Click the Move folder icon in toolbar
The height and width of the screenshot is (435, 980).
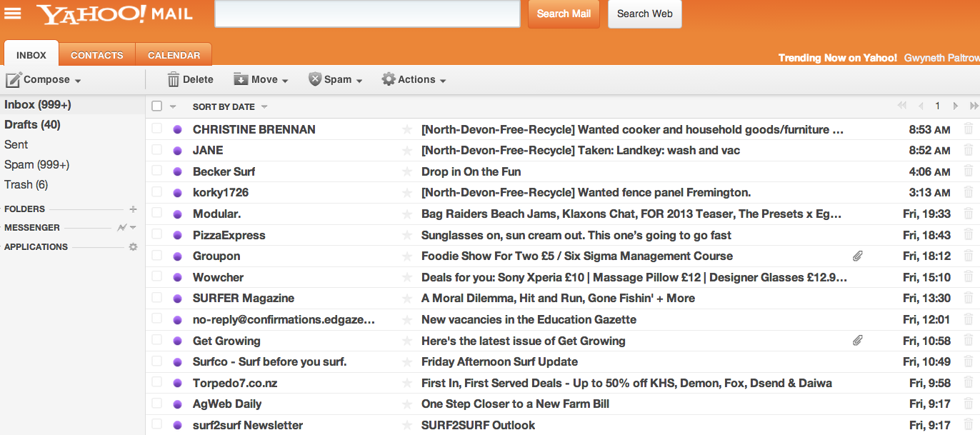241,79
